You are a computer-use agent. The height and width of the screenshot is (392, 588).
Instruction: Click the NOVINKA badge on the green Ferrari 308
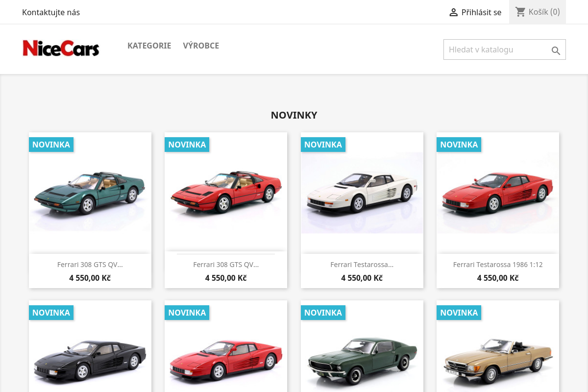51,145
